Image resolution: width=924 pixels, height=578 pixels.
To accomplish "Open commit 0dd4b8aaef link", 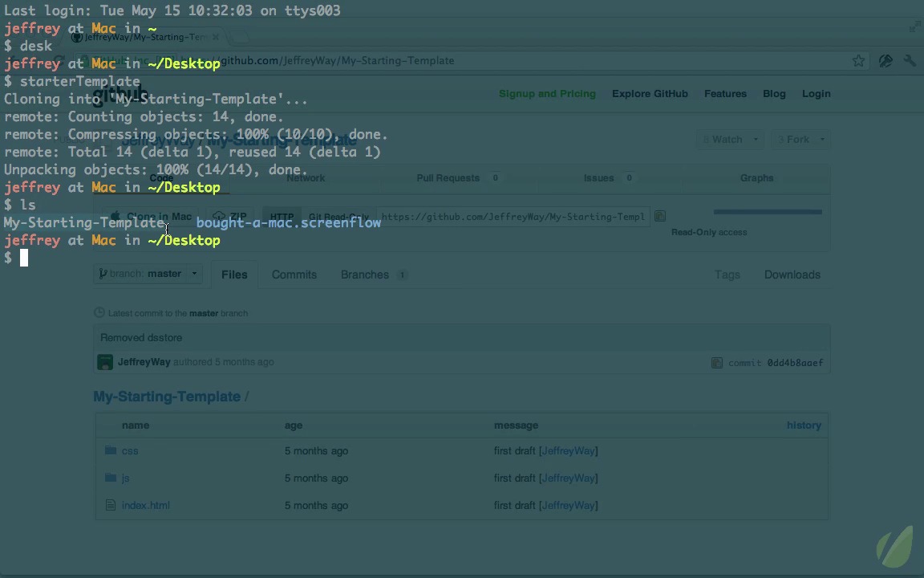I will (x=795, y=363).
